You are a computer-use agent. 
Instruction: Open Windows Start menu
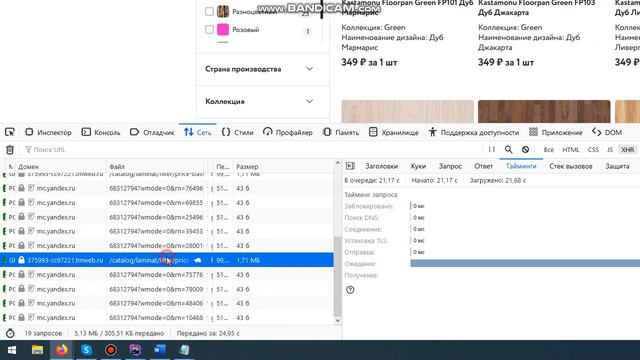click(x=12, y=350)
